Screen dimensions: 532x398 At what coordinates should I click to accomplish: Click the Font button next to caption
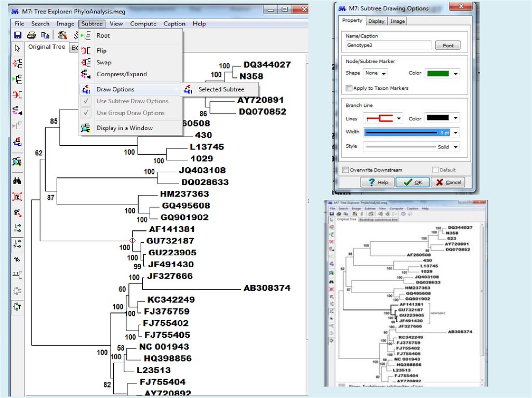pos(448,46)
